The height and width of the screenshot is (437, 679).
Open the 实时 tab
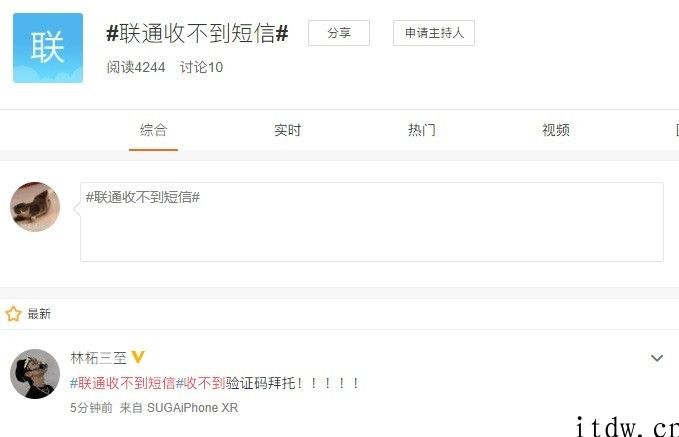pyautogui.click(x=288, y=130)
